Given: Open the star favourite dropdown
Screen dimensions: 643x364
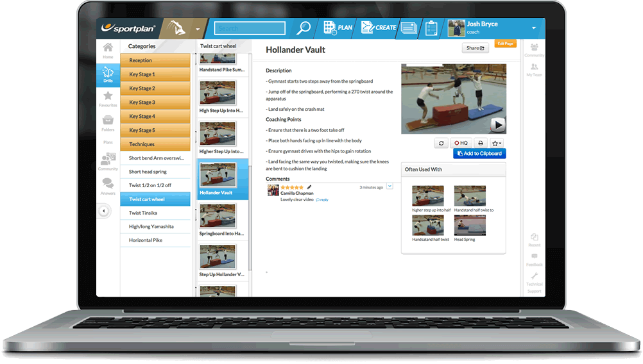Looking at the screenshot, I should pyautogui.click(x=497, y=143).
